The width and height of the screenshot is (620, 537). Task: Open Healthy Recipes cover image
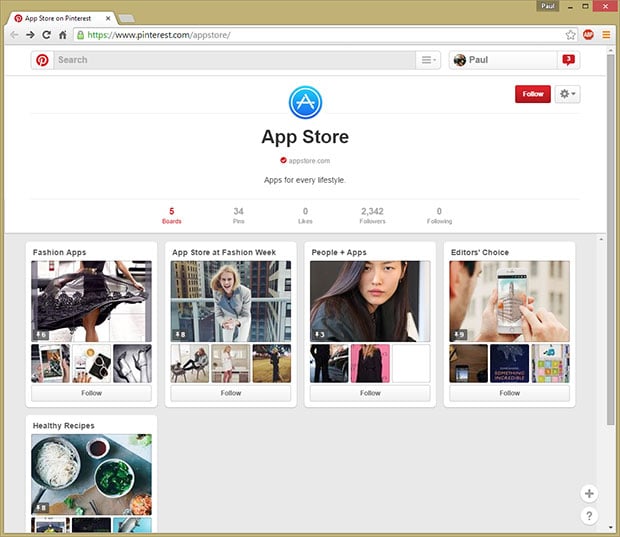[x=91, y=475]
